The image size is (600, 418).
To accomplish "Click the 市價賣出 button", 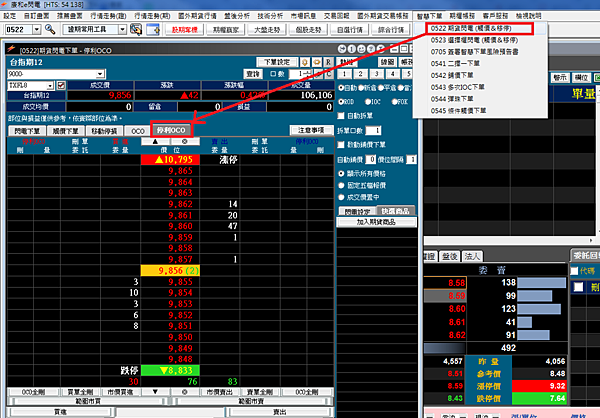I will pyautogui.click(x=220, y=392).
